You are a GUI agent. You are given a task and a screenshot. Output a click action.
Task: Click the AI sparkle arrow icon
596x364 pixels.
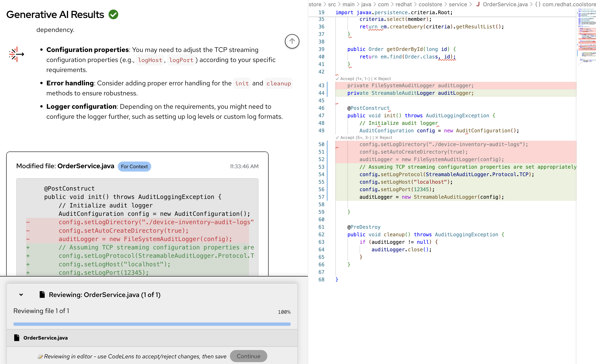16,54
